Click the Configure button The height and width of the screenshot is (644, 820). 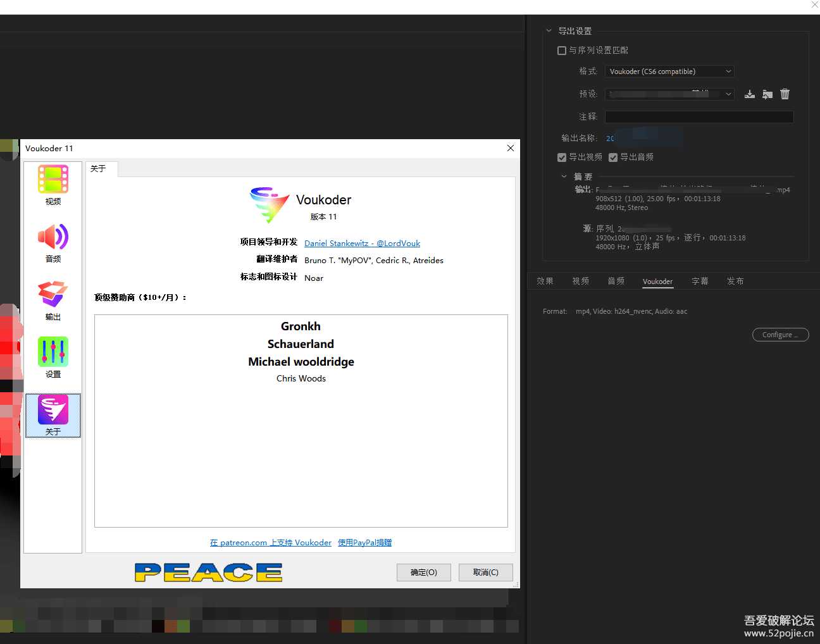pos(780,335)
